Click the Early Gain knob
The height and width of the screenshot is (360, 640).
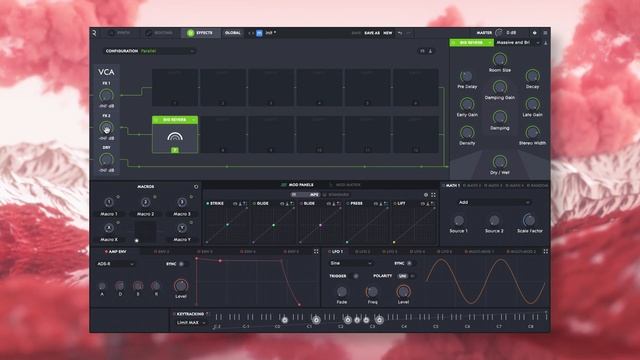pos(467,104)
